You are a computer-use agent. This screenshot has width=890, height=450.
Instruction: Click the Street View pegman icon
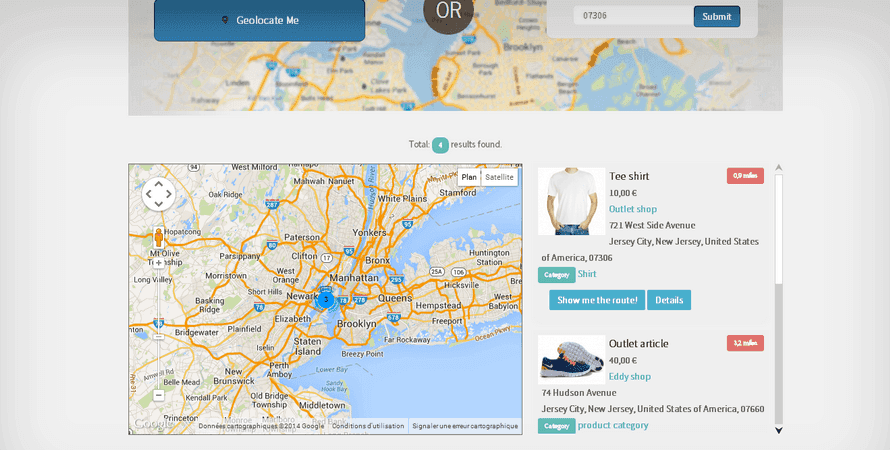158,237
